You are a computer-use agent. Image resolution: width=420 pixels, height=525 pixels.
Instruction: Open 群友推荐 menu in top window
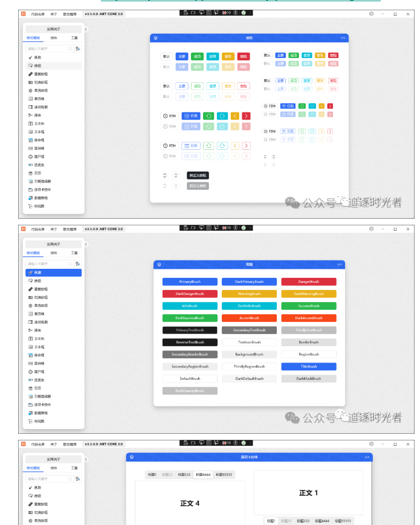coord(69,14)
